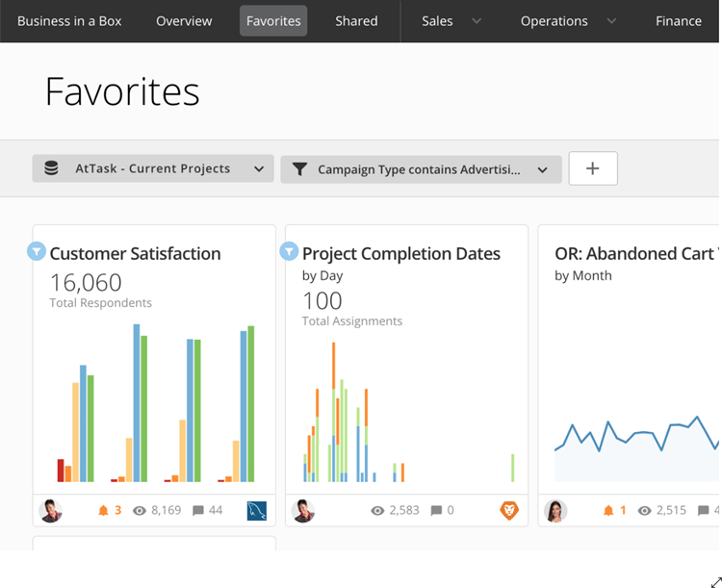Click the expand arrows icon at bottom right
Image resolution: width=722 pixels, height=588 pixels.
716,581
